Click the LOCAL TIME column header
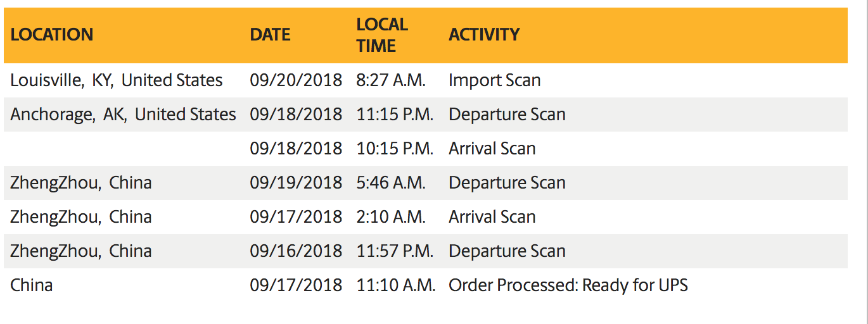The width and height of the screenshot is (868, 324). point(382,35)
